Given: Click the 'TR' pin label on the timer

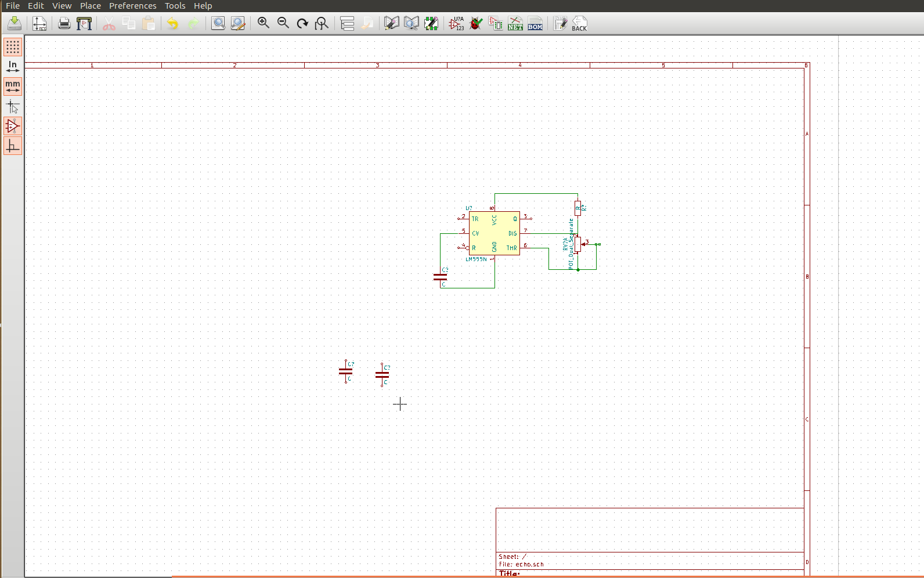Looking at the screenshot, I should click(x=475, y=219).
